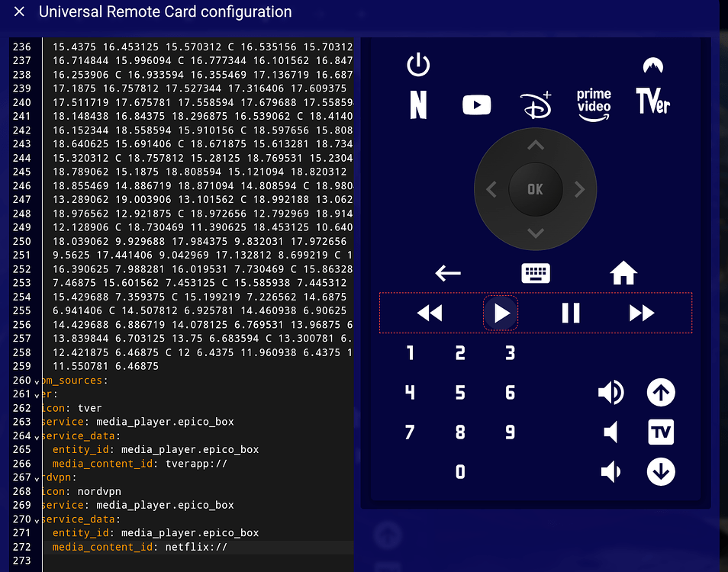Tap the home icon on the remote
This screenshot has width=728, height=572.
click(x=623, y=273)
